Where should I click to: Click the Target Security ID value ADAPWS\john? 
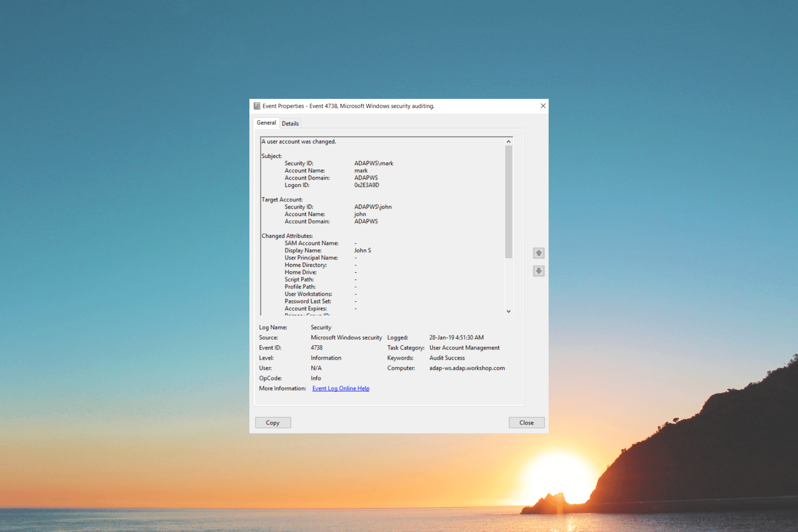373,207
